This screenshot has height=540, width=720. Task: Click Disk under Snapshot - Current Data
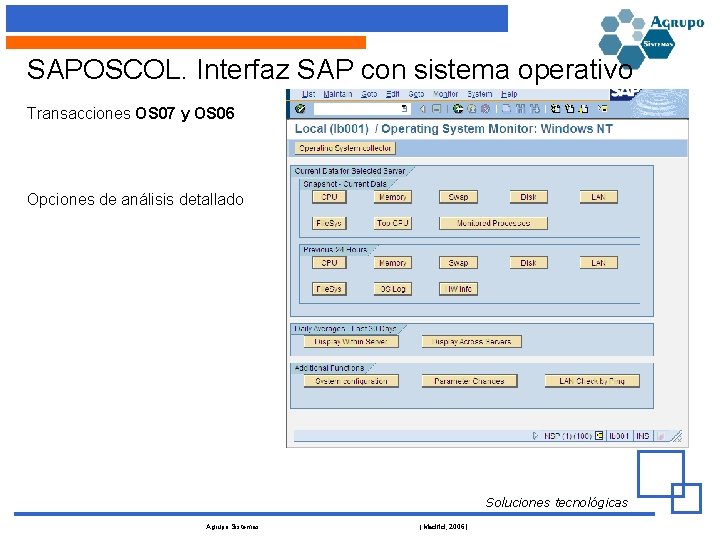click(529, 197)
